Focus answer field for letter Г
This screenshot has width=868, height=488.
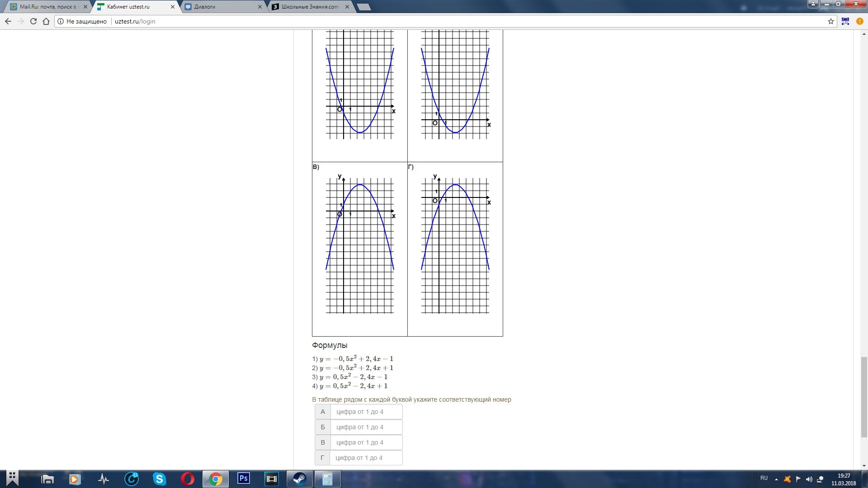tap(366, 458)
